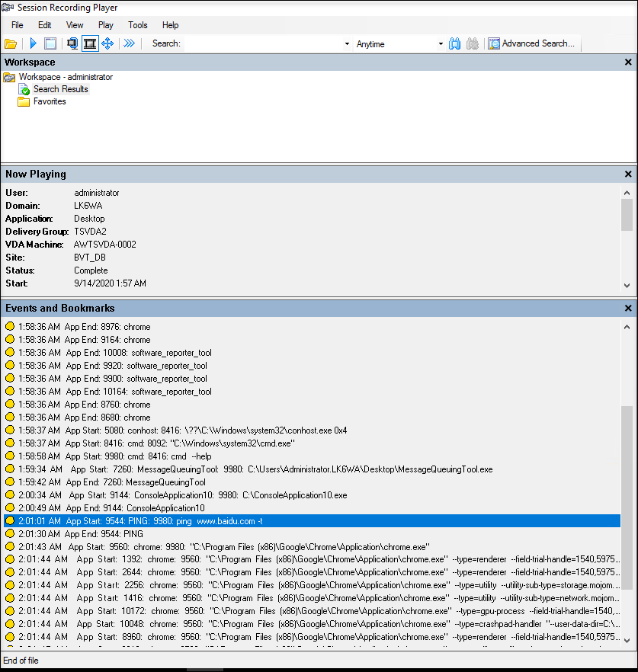Open the Anytime time filter dropdown

click(x=441, y=44)
